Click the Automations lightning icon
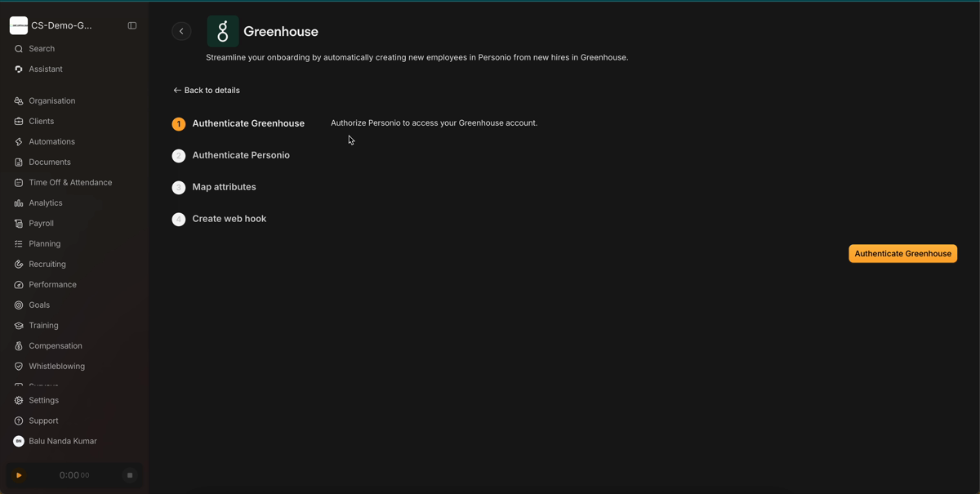980x494 pixels. (19, 142)
